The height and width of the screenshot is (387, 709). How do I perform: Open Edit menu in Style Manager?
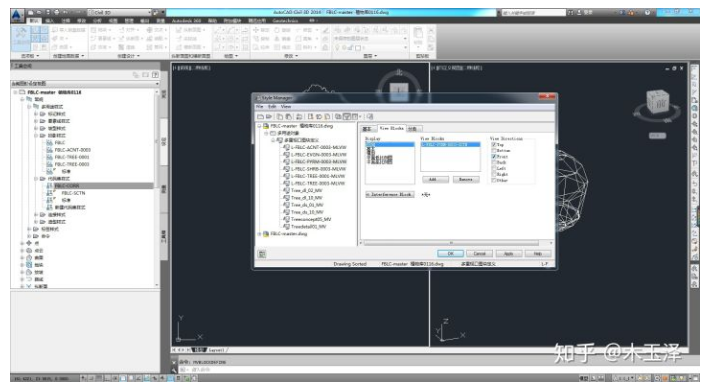pos(272,107)
